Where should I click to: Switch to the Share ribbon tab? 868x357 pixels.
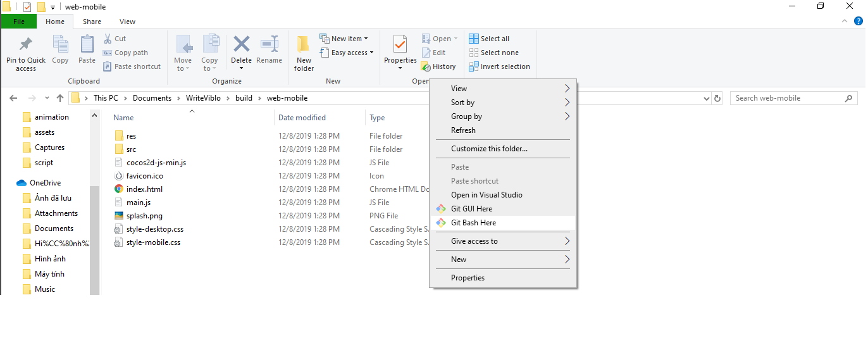(92, 22)
